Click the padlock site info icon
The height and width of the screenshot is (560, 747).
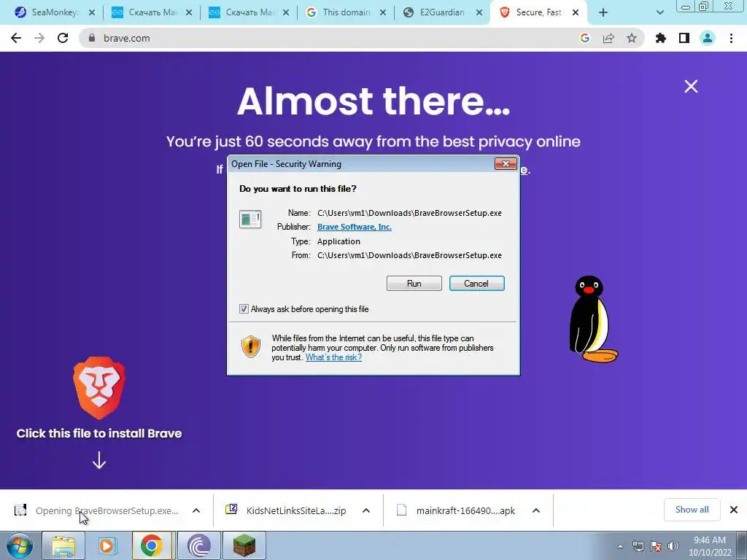tap(92, 38)
